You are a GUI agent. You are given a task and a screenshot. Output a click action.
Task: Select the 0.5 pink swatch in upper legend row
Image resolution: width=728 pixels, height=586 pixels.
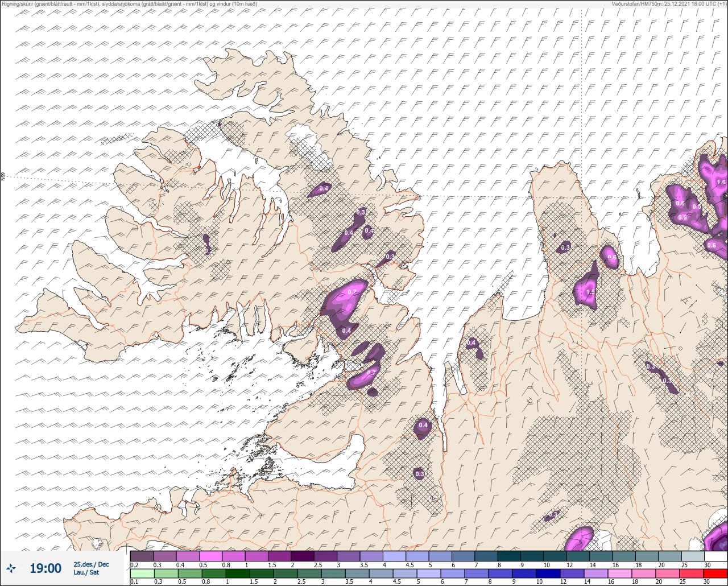210,556
